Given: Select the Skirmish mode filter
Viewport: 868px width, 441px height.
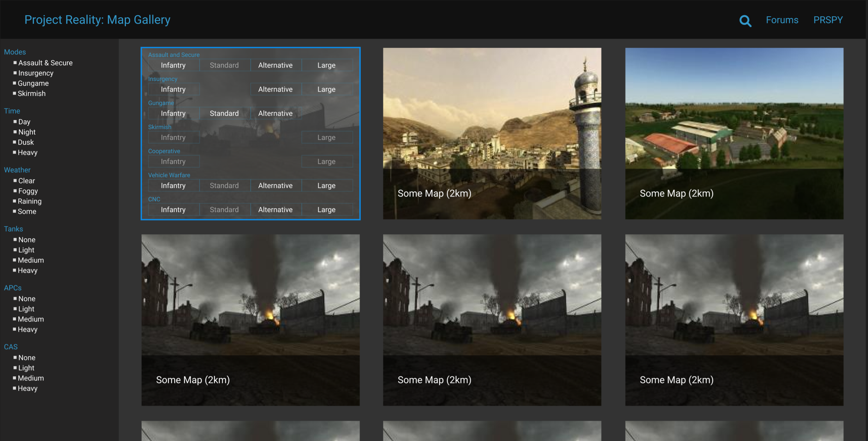Looking at the screenshot, I should [31, 94].
